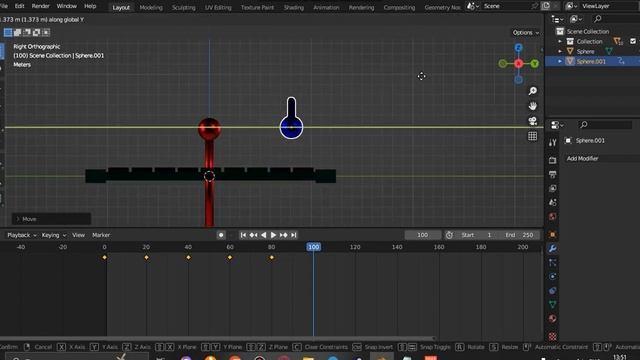Screen dimensions: 640x360
Task: Open the outliner display mode dropdown
Action: click(x=557, y=19)
